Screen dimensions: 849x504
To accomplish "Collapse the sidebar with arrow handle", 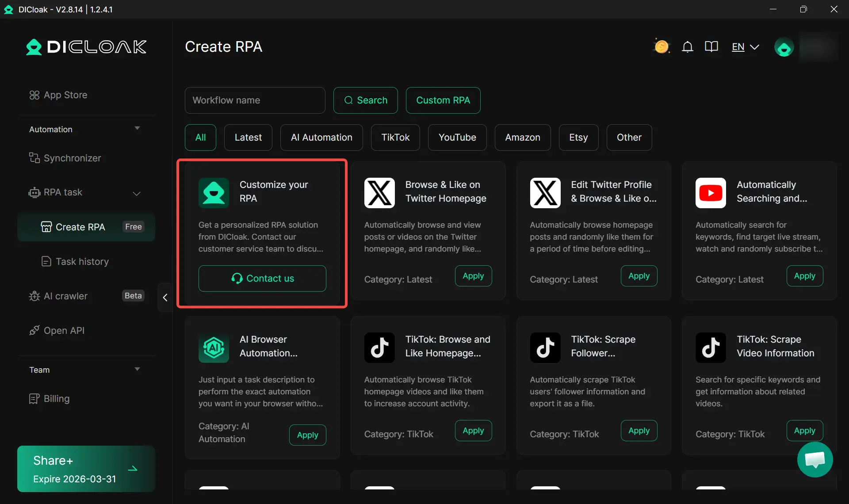I will [165, 298].
